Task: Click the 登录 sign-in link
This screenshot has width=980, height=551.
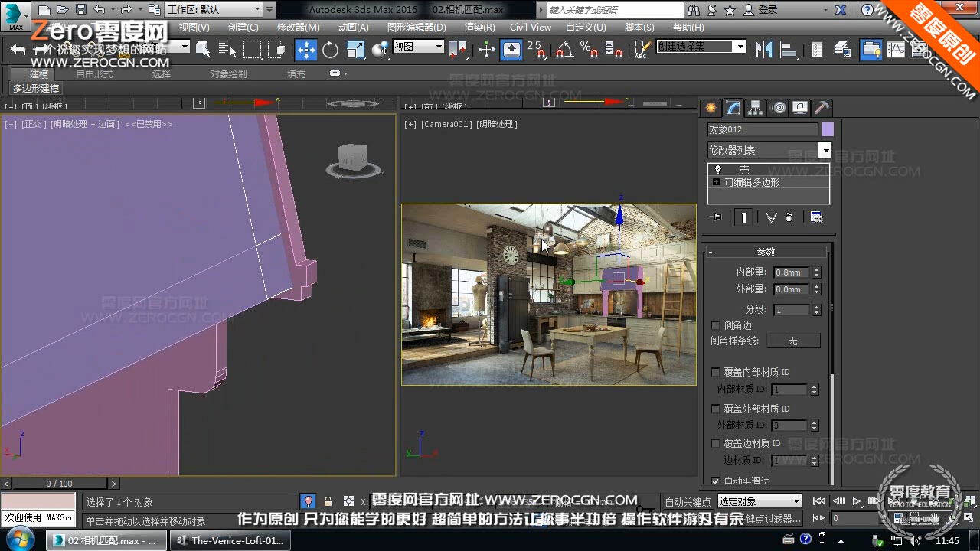Action: coord(768,10)
